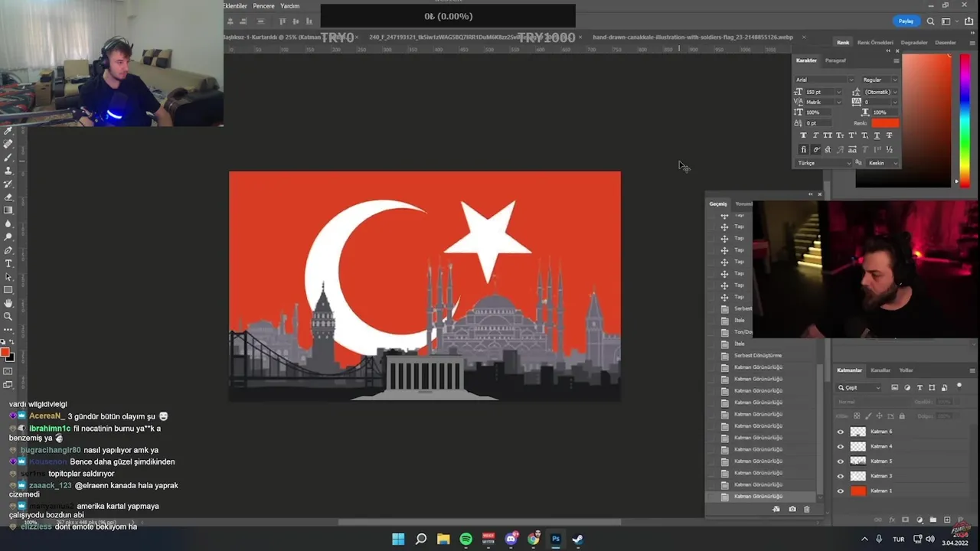Screen dimensions: 980x551
Task: Open the Yardım menu
Action: pyautogui.click(x=289, y=6)
